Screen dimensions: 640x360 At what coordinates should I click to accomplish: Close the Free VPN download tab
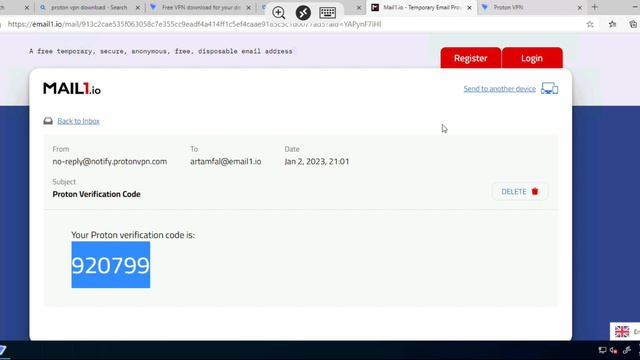[x=248, y=8]
